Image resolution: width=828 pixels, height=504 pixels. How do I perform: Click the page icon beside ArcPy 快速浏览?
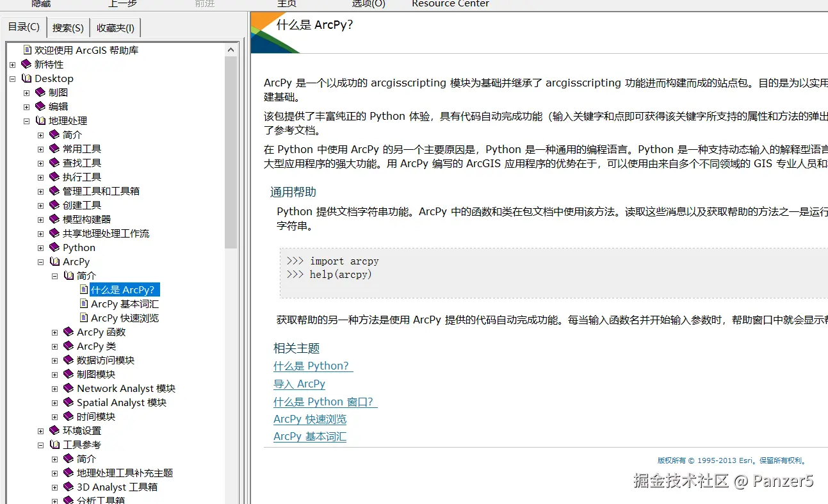pos(84,318)
